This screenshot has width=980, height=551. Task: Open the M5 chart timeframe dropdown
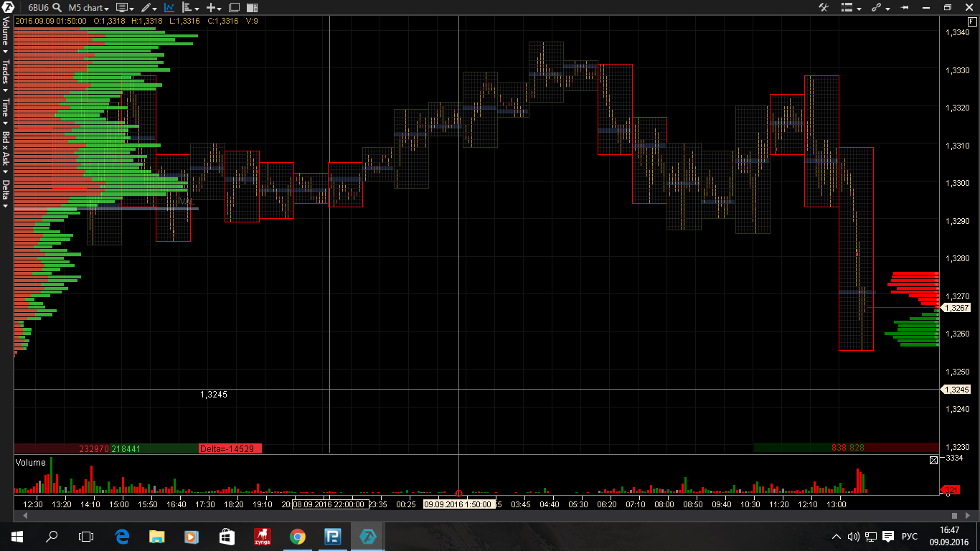click(88, 8)
